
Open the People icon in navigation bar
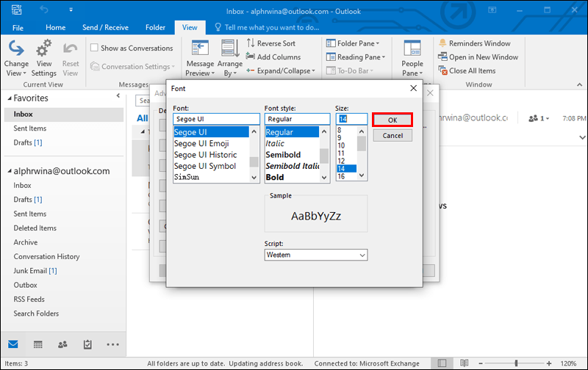click(62, 344)
